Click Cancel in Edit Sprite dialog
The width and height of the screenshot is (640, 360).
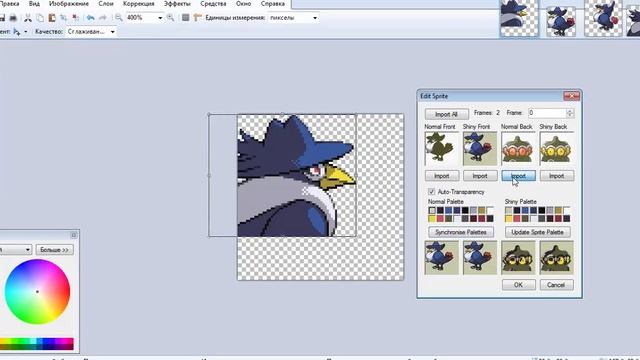(556, 285)
